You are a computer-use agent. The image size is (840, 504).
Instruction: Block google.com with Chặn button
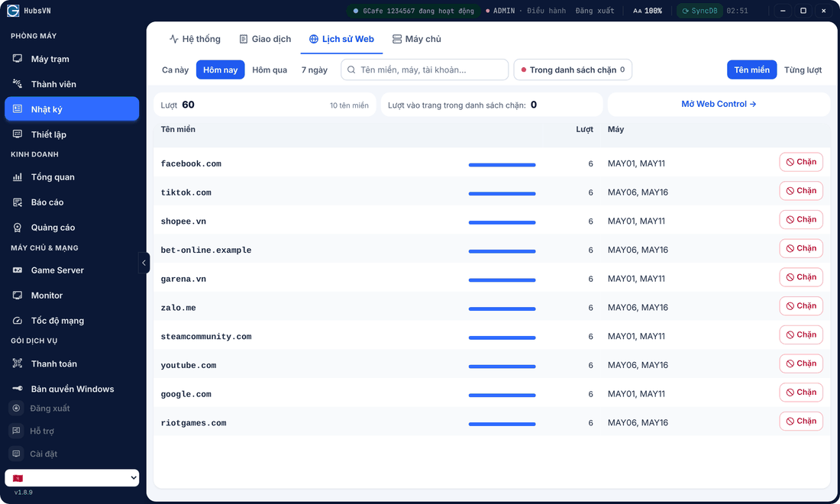(801, 393)
